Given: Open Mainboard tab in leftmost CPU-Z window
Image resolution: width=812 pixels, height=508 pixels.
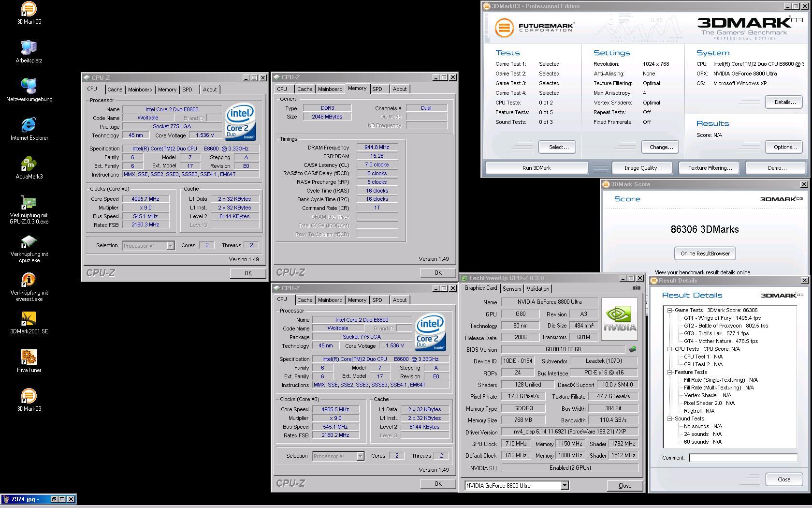Looking at the screenshot, I should click(140, 90).
